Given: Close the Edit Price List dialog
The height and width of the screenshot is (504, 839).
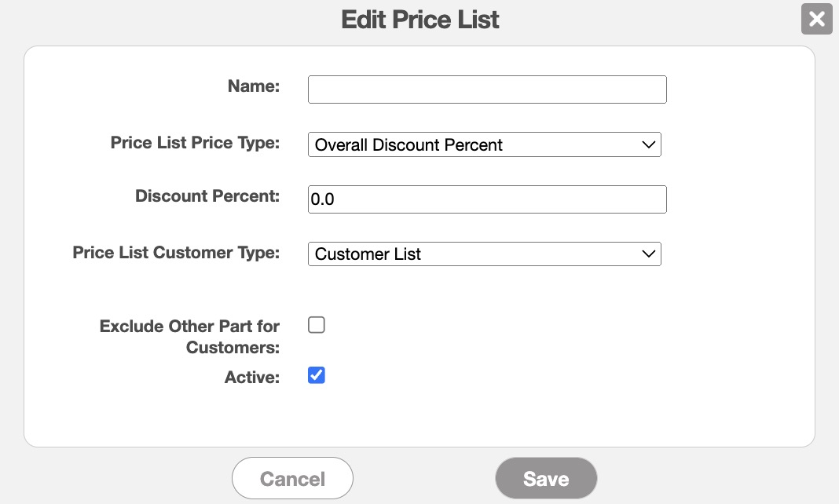Looking at the screenshot, I should tap(816, 19).
